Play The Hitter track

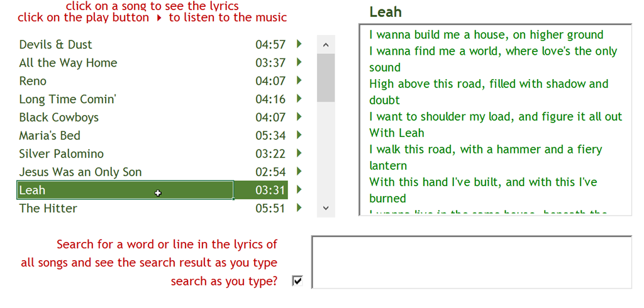(299, 207)
